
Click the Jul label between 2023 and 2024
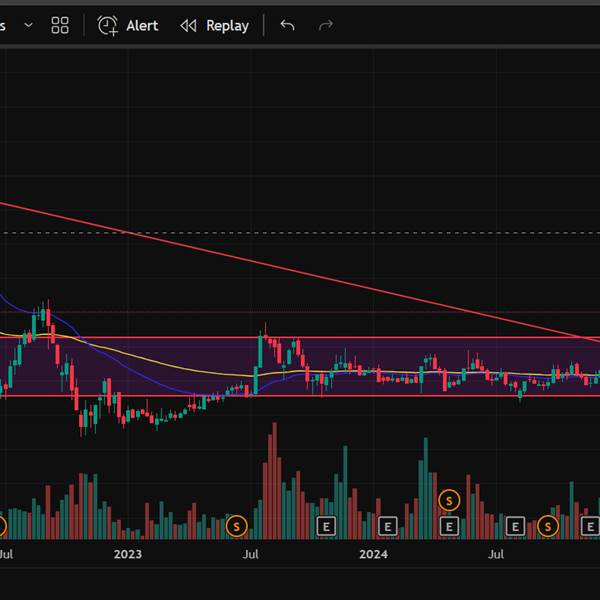(x=251, y=554)
